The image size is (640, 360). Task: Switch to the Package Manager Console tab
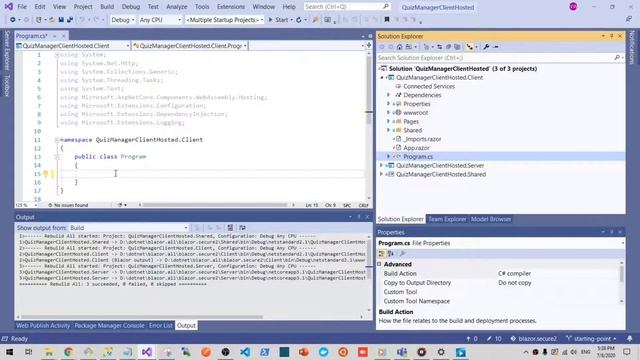(x=109, y=326)
